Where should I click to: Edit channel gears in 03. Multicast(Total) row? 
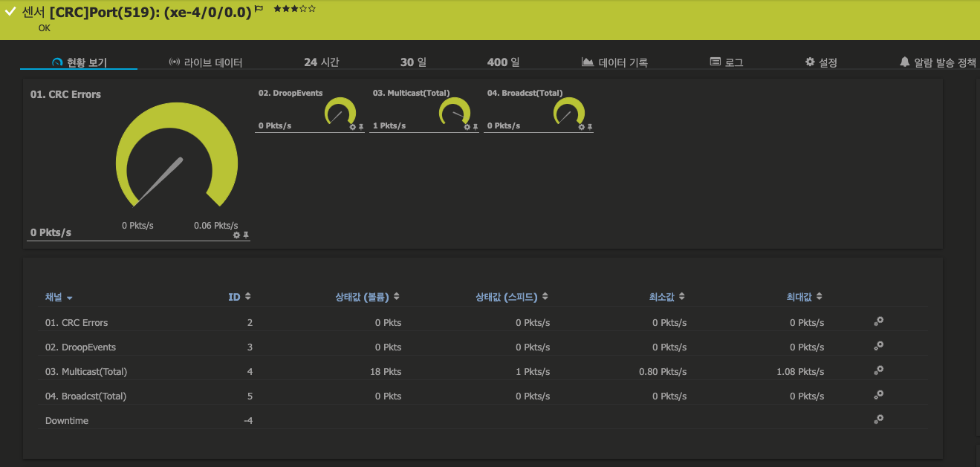tap(878, 370)
